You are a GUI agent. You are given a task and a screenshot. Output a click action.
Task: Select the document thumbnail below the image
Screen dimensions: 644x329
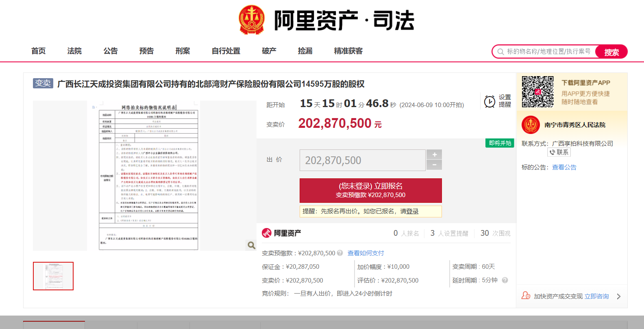53,276
